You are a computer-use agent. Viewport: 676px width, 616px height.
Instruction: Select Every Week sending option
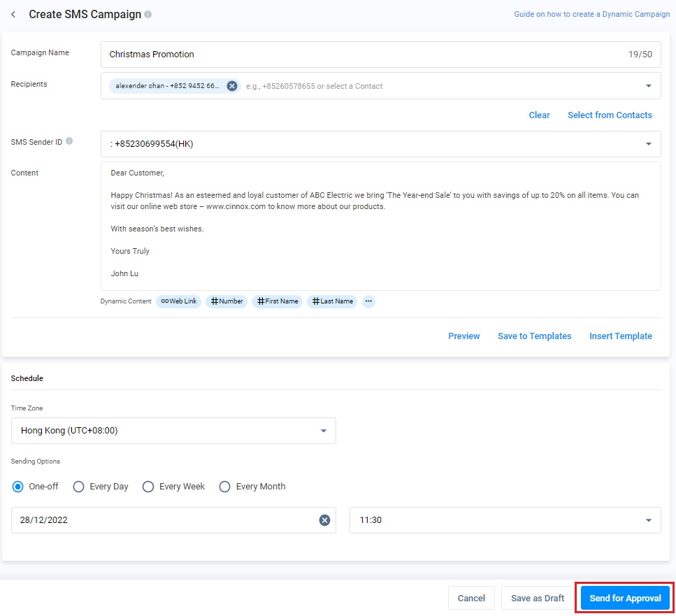(148, 487)
